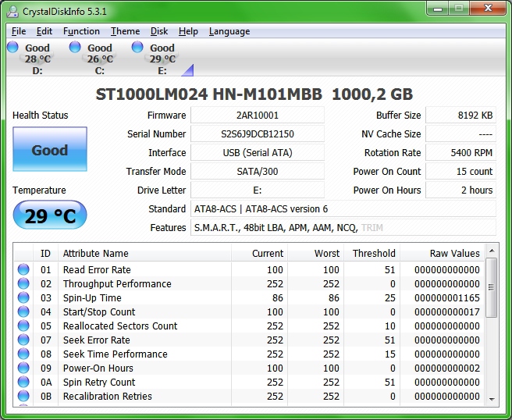Image resolution: width=512 pixels, height=420 pixels.
Task: Open the File menu
Action: point(19,31)
